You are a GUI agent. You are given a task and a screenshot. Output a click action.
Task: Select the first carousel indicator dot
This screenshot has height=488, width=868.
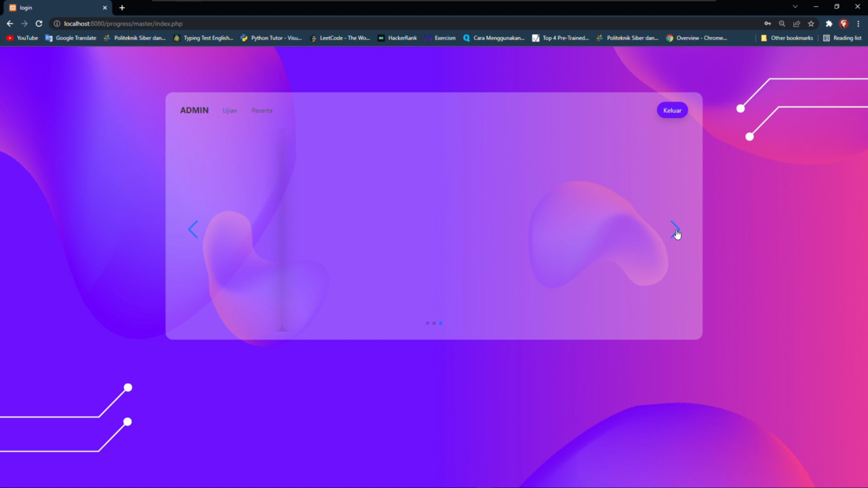tap(427, 323)
